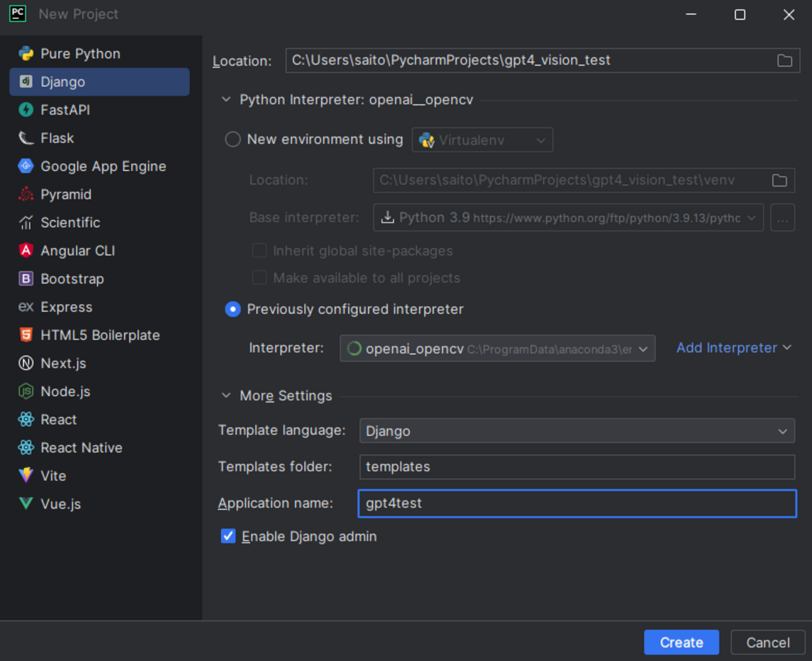Pick the Google App Engine icon
The width and height of the screenshot is (812, 661).
tap(26, 166)
